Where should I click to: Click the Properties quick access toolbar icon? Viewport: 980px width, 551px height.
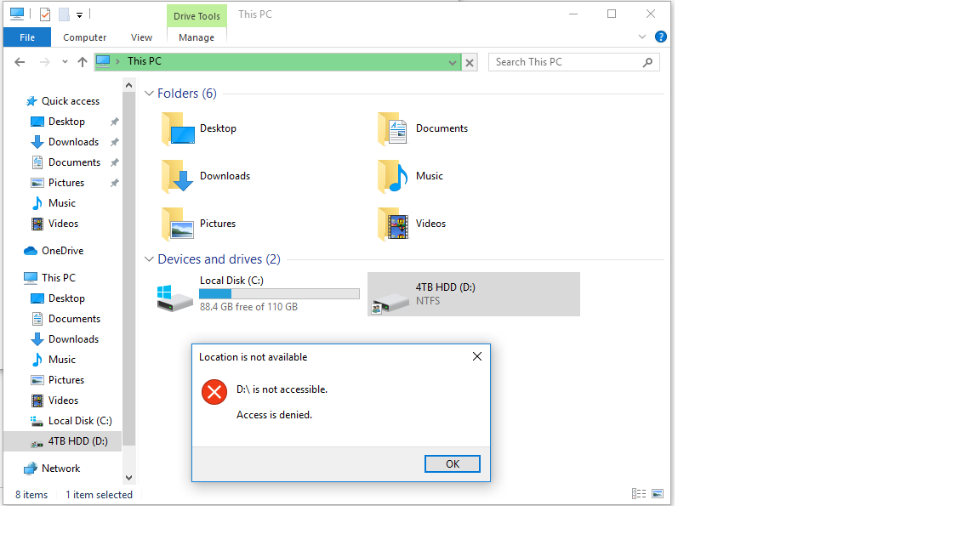point(45,14)
